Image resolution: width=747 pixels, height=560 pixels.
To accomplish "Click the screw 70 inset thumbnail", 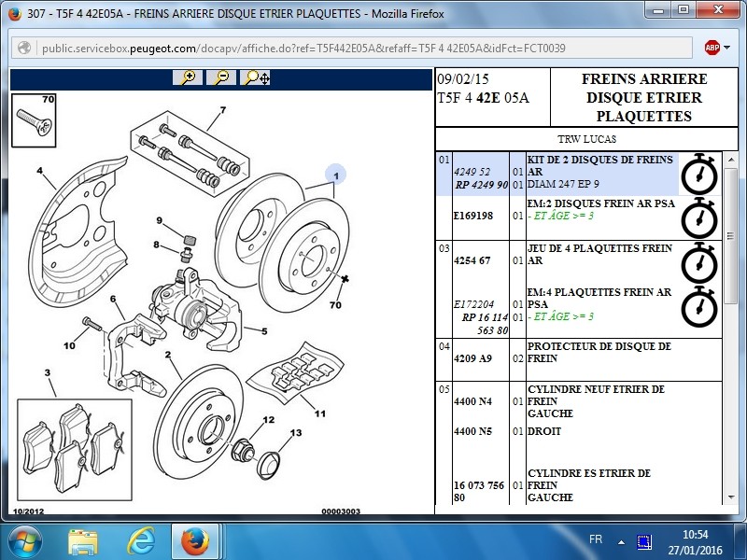I will [x=34, y=120].
